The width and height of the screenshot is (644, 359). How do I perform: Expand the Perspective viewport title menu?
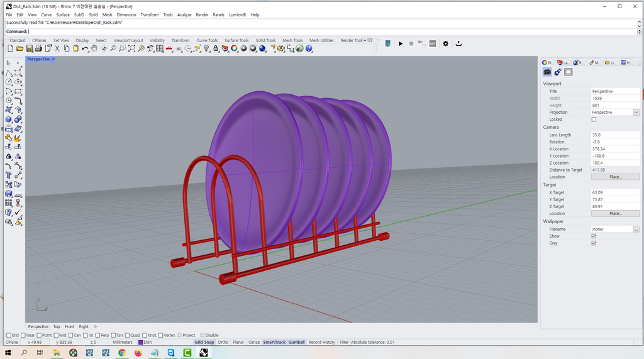click(53, 59)
